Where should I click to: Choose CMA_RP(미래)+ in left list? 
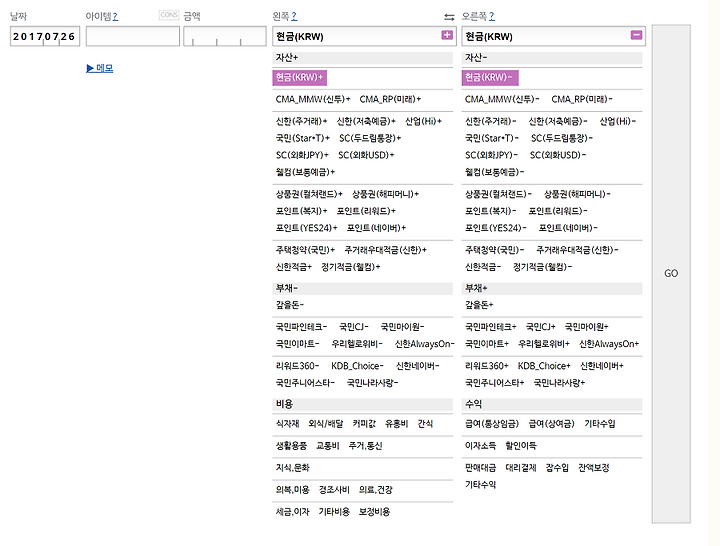(390, 99)
